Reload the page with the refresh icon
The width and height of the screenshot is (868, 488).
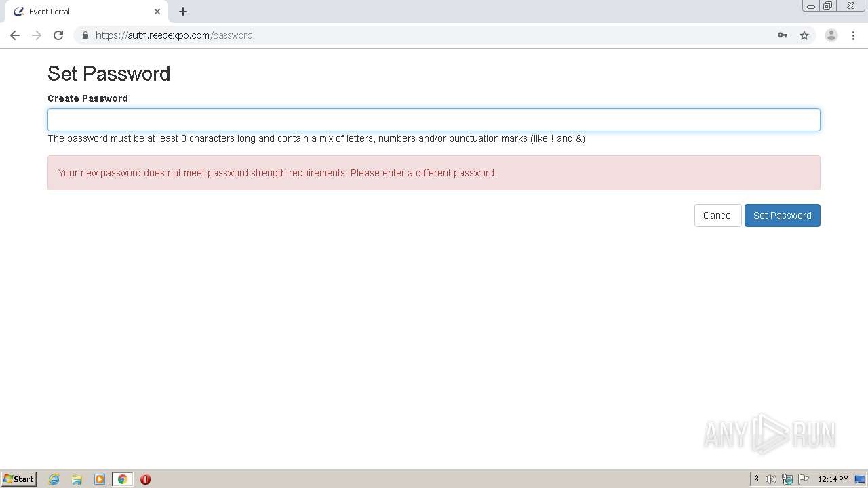[58, 35]
